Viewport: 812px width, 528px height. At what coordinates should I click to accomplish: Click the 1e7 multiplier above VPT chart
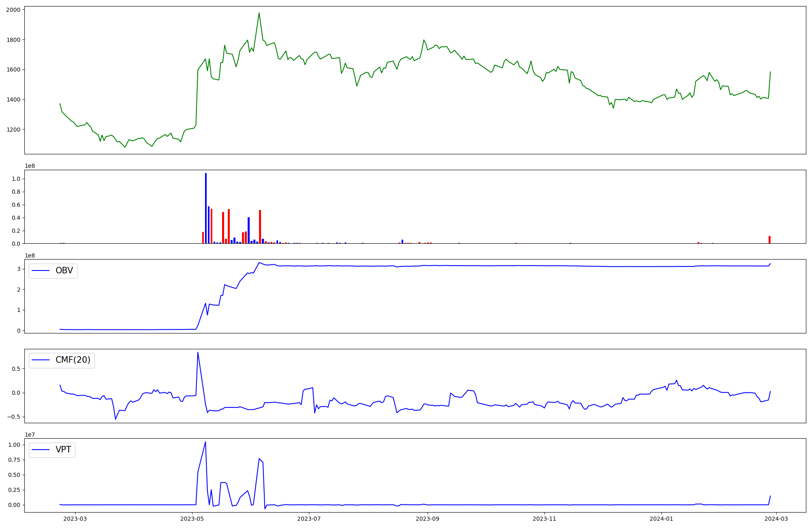(x=30, y=435)
